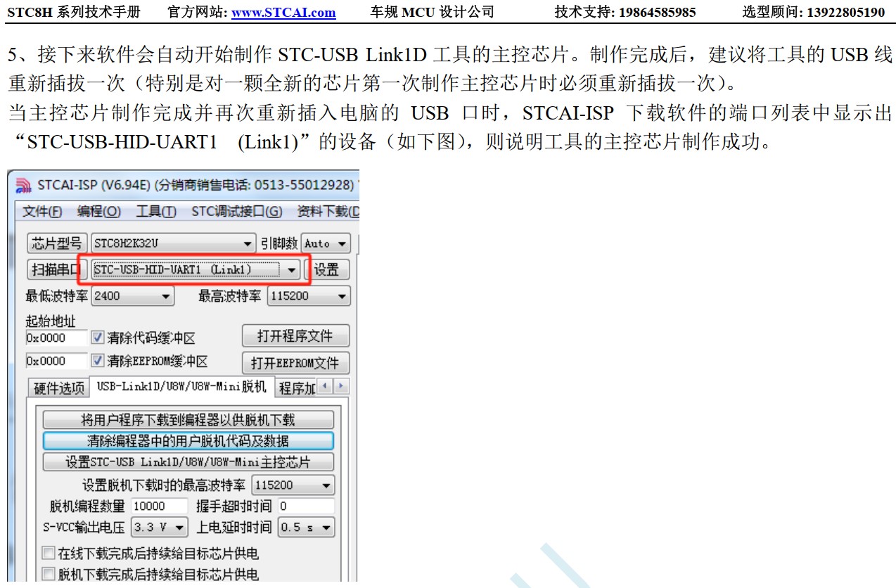The width and height of the screenshot is (896, 588).
Task: Open the S-VCC输出电压 3.3 V dropdown
Action: click(160, 528)
